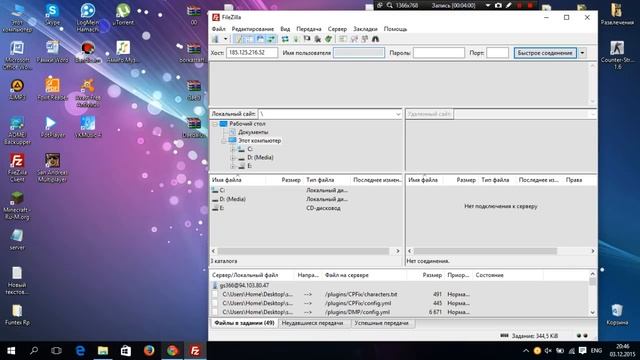Expand the D: (Media) tree node
This screenshot has height=360, width=640.
(x=233, y=158)
